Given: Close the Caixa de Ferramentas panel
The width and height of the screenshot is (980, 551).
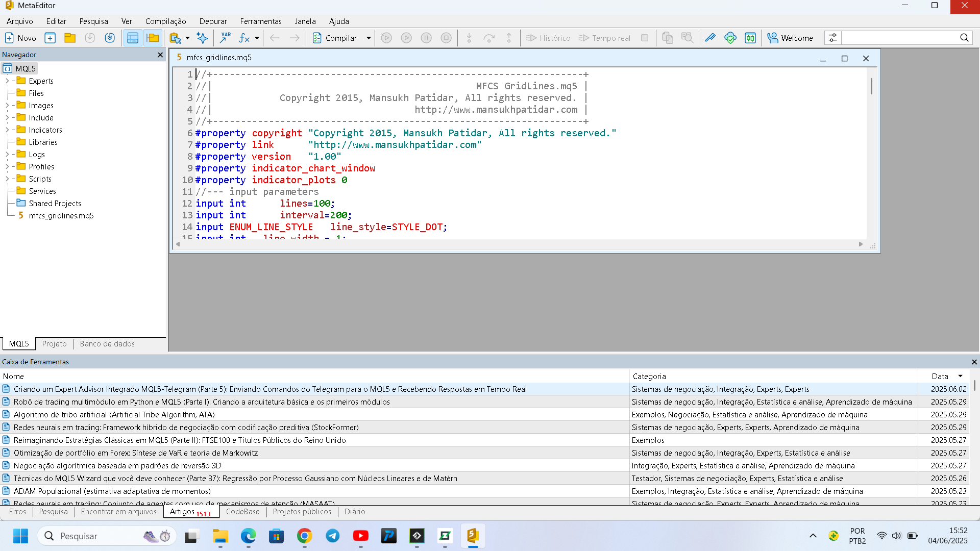Looking at the screenshot, I should [974, 362].
